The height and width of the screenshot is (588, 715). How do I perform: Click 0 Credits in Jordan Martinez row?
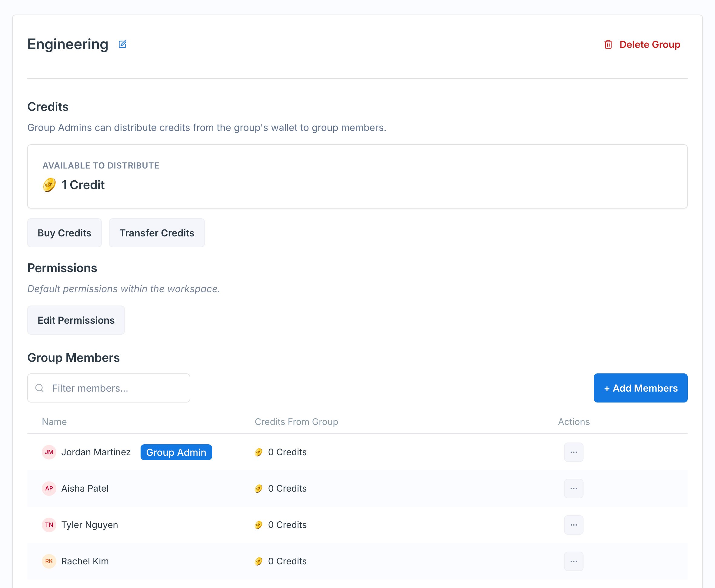(x=287, y=452)
